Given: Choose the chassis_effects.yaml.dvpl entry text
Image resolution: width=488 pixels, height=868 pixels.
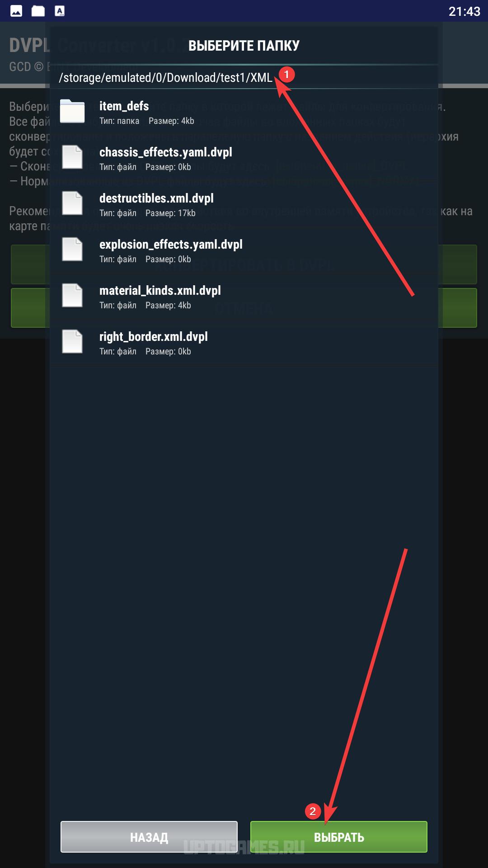Looking at the screenshot, I should pyautogui.click(x=166, y=152).
